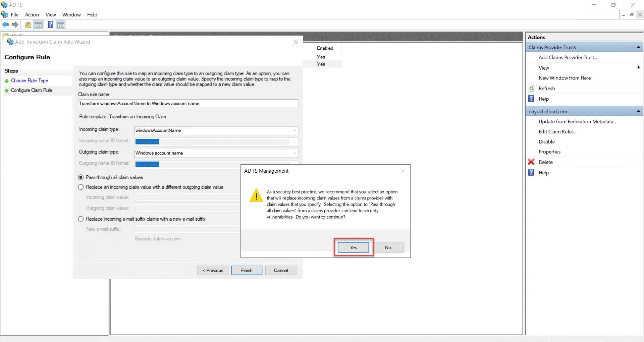
Task: Click the wizard icon beside Add Transform Claim Rule Wizard
Action: 10,42
